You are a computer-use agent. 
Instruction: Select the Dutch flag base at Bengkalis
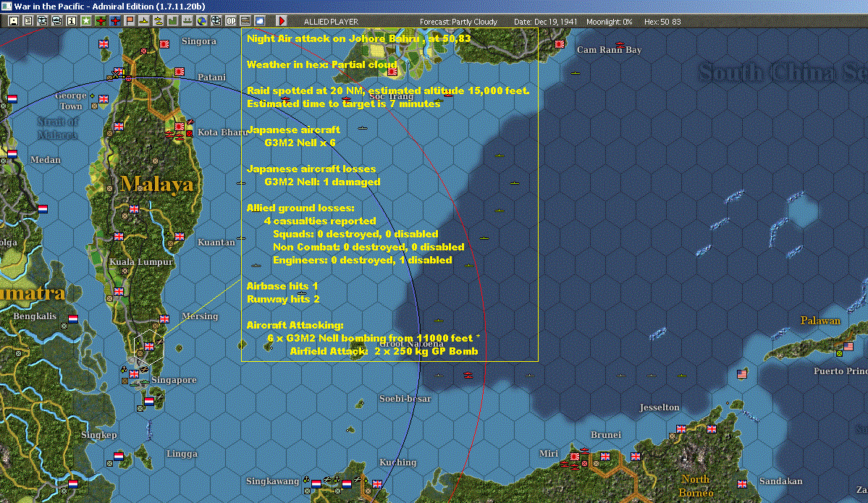(73, 318)
